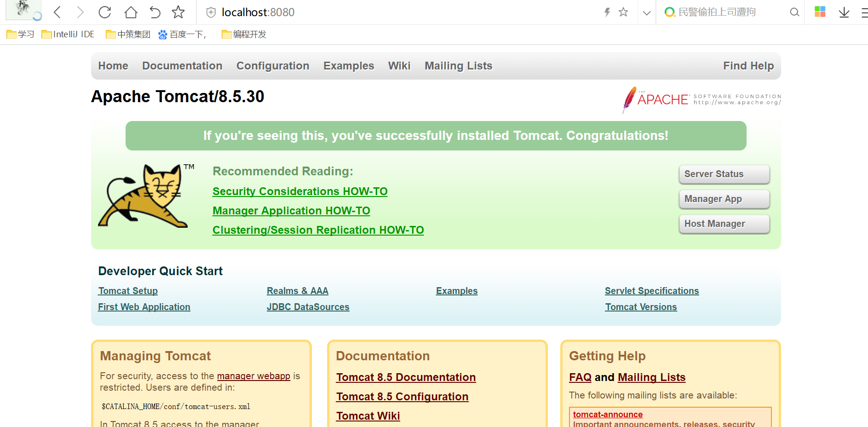Click the green congratulations banner text
The width and height of the screenshot is (868, 427).
click(x=436, y=136)
